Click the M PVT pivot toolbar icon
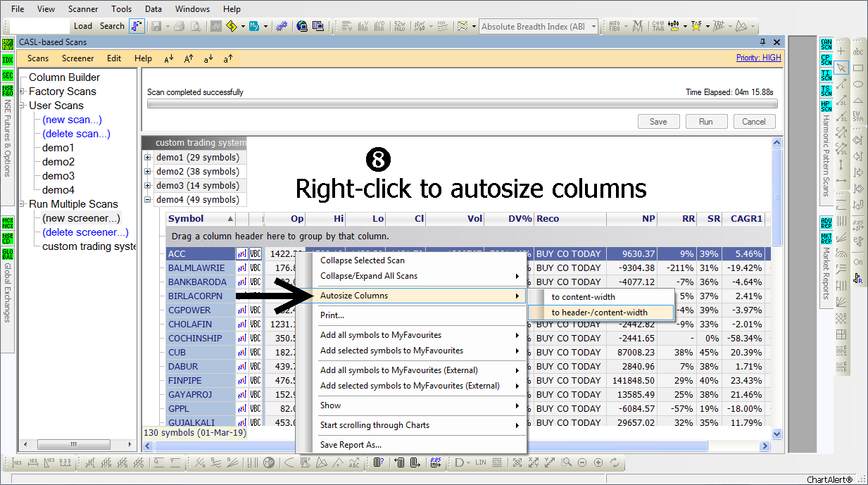The image size is (868, 485). [637, 27]
